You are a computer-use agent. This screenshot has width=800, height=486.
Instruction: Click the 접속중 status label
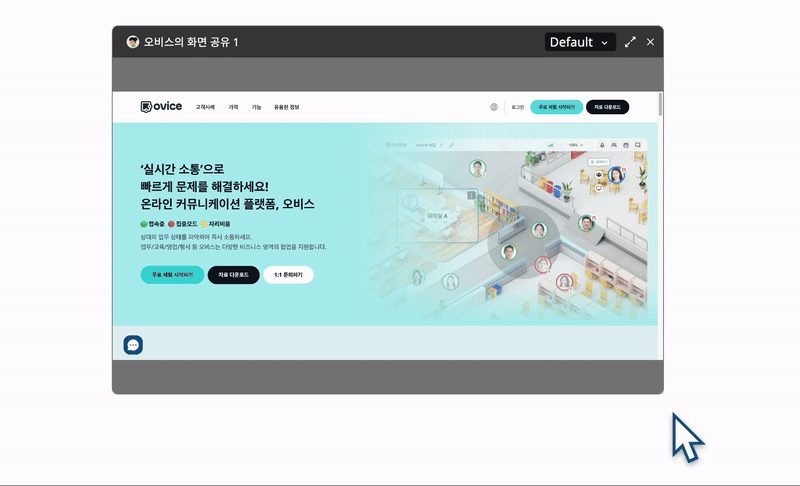[x=153, y=224]
